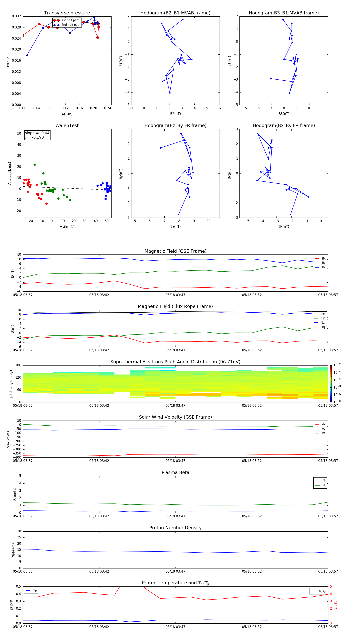Click the "r = -0.198" annotation
Image resolution: width=351 pixels, height=644 pixels.
[35, 137]
